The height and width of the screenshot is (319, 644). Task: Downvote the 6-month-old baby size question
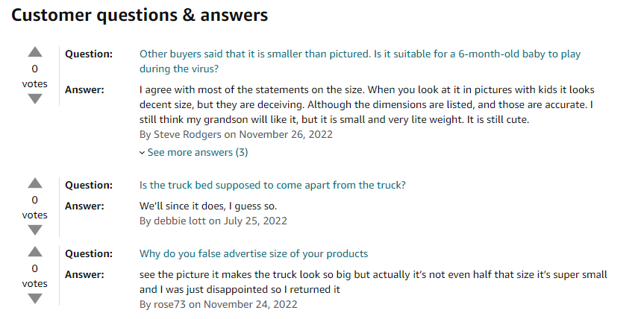pyautogui.click(x=35, y=99)
